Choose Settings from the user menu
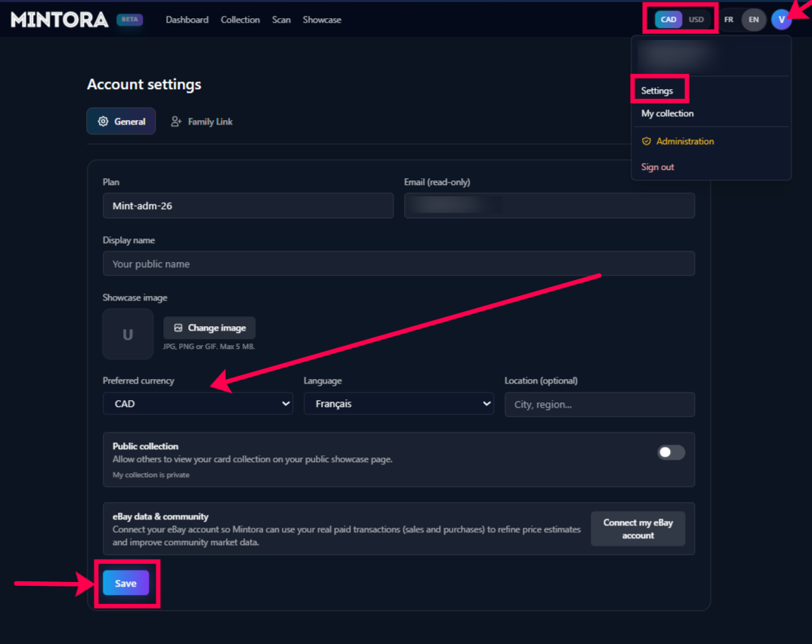Screen dimensions: 812x644 (x=656, y=91)
